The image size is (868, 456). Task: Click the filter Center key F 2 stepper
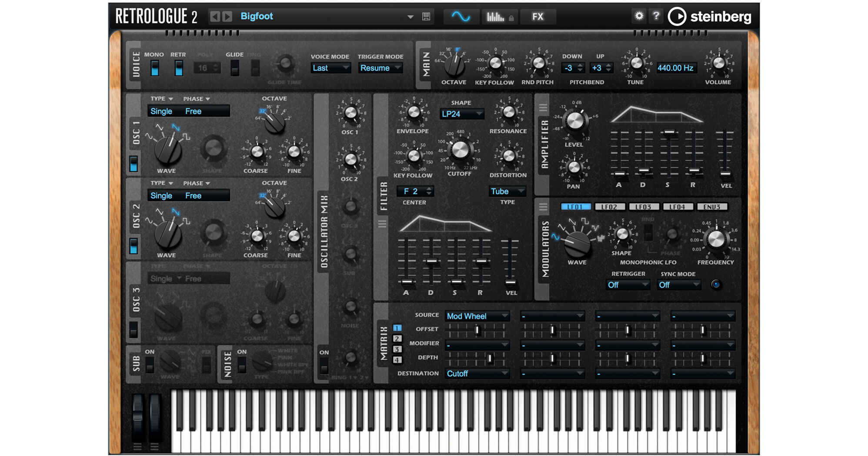click(x=415, y=191)
